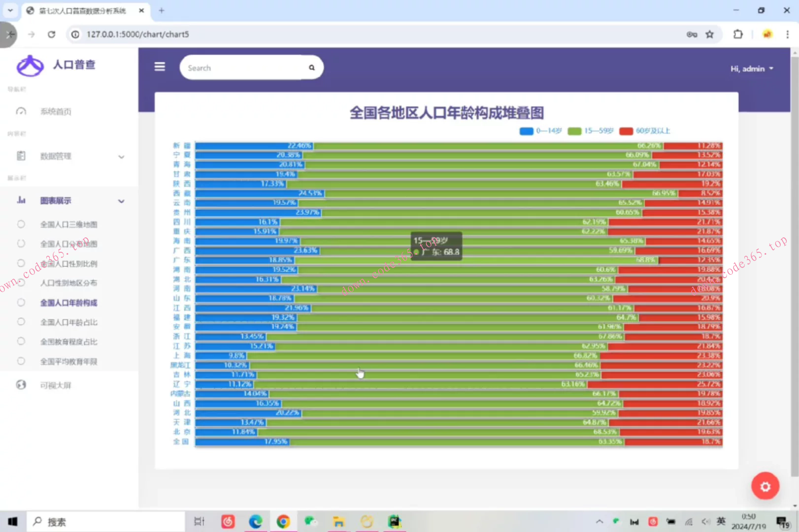Screen dimensions: 799x532
Task: Toggle the 60岁及以上 legend series
Action: pos(645,131)
